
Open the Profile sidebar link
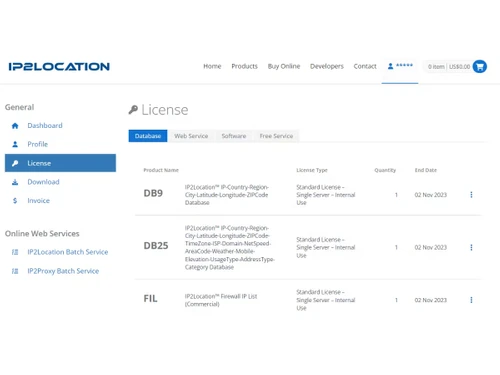click(x=38, y=144)
